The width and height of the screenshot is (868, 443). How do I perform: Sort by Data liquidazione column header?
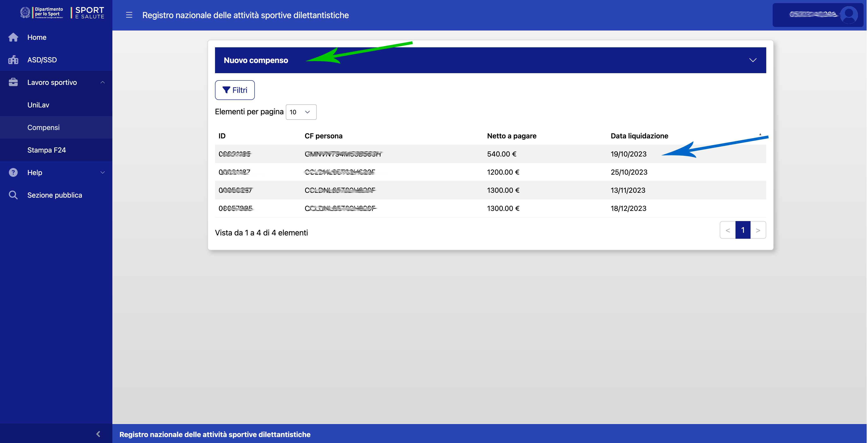[639, 136]
